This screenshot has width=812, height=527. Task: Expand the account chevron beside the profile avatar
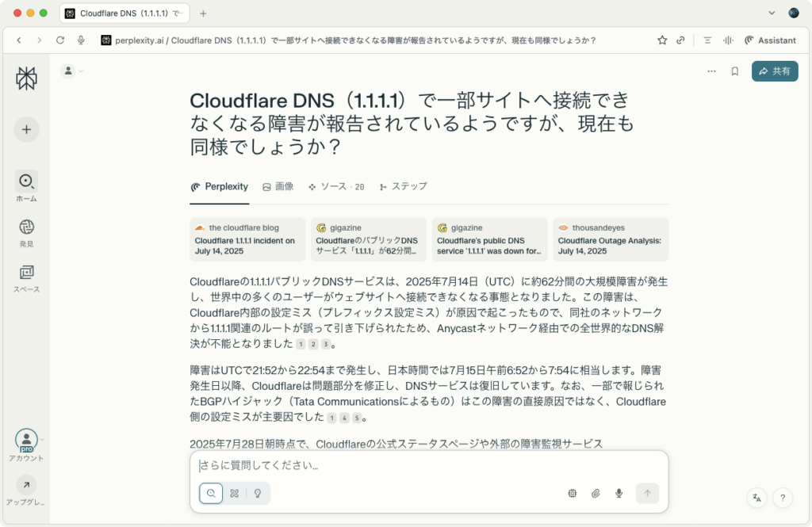click(42, 440)
